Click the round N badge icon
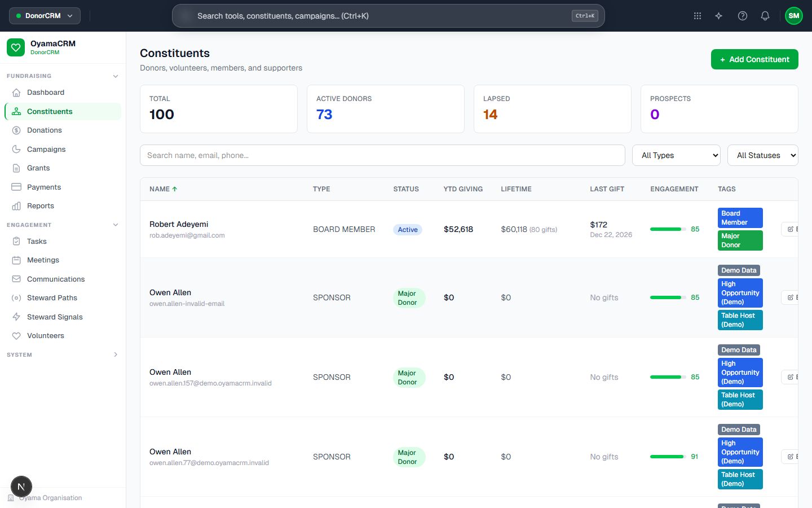This screenshot has height=508, width=812. tap(21, 487)
